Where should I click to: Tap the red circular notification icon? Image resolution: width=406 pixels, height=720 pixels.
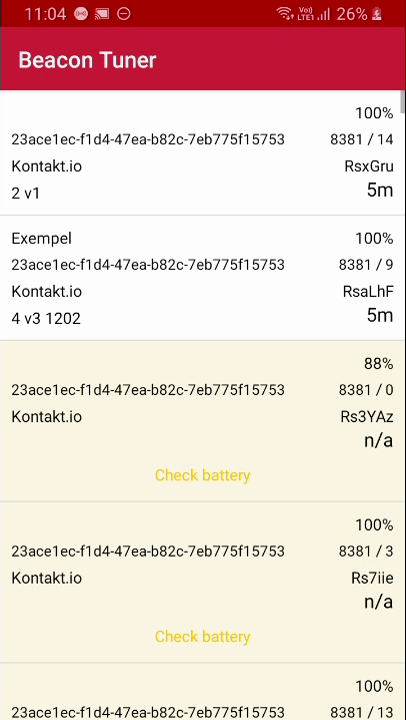[x=81, y=14]
